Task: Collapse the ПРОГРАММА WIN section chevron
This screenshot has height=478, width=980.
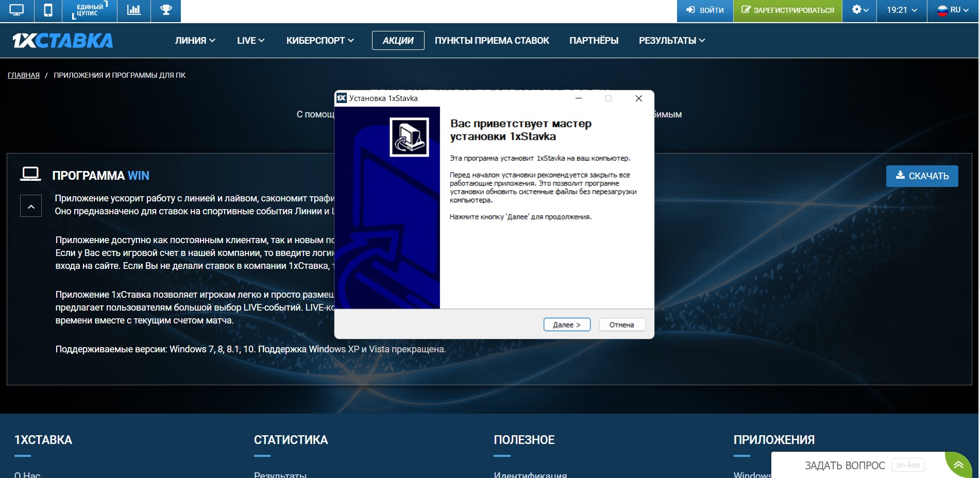Action: (31, 206)
